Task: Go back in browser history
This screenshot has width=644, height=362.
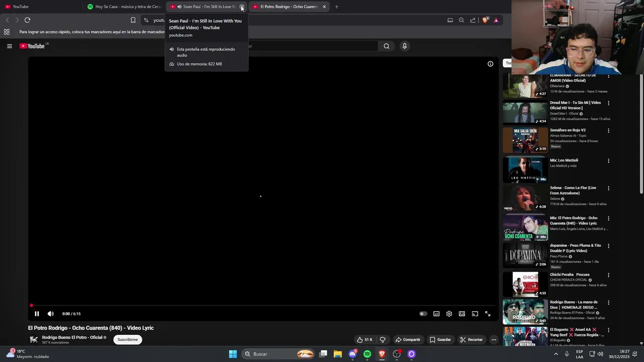Action: 7,20
